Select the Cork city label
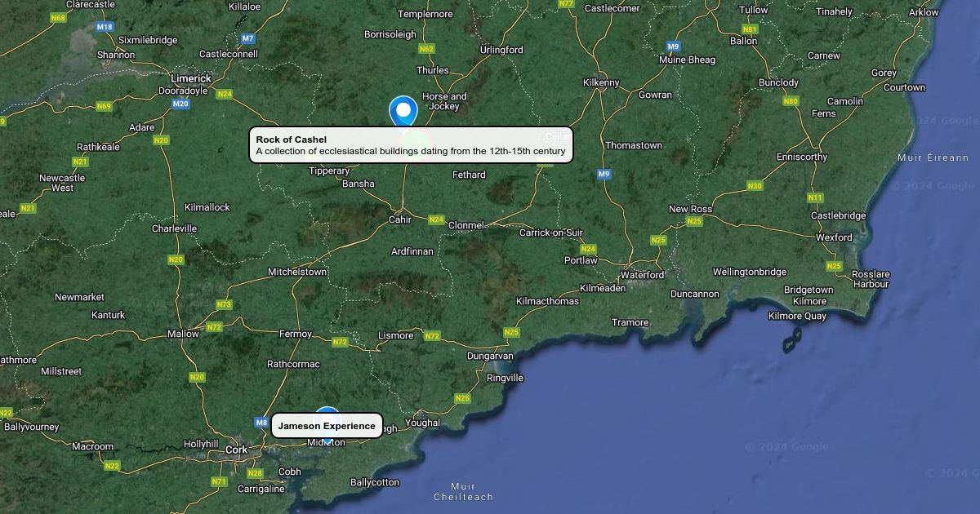980x514 pixels. [x=236, y=450]
